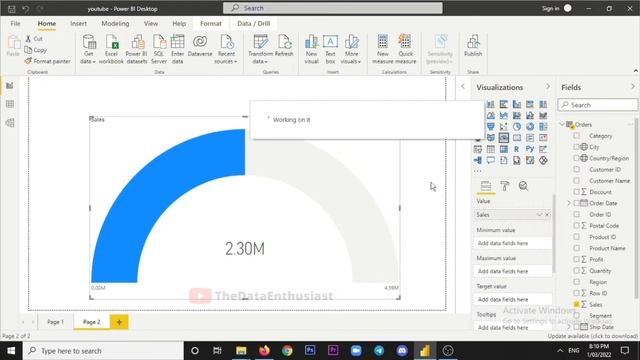
Task: Select the Funnel visual icon
Action: [x=491, y=127]
